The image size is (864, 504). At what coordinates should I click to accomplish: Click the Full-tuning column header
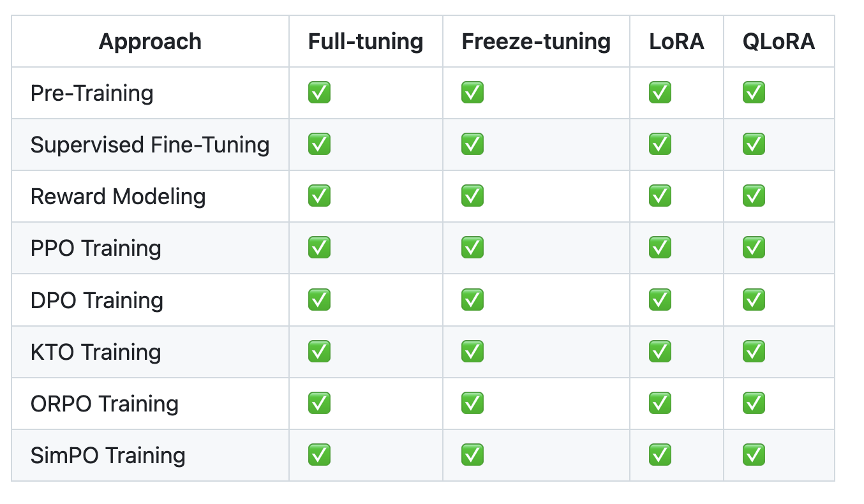[x=366, y=41]
